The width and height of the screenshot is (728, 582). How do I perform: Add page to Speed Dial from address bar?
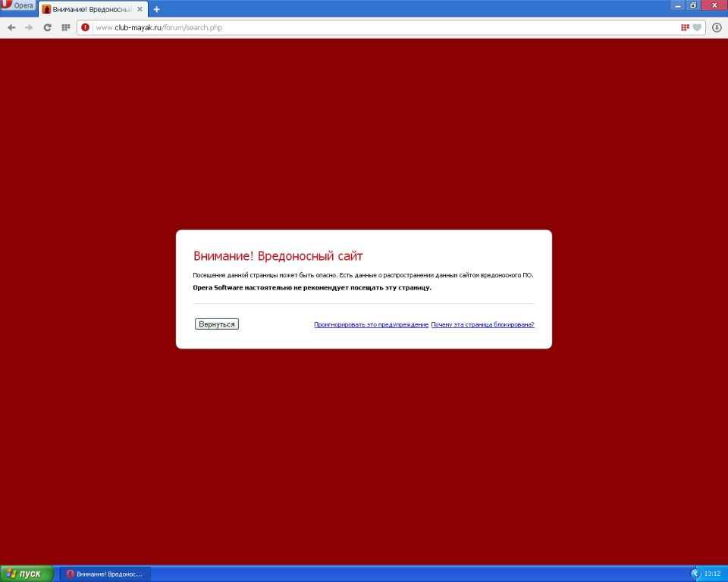(685, 27)
